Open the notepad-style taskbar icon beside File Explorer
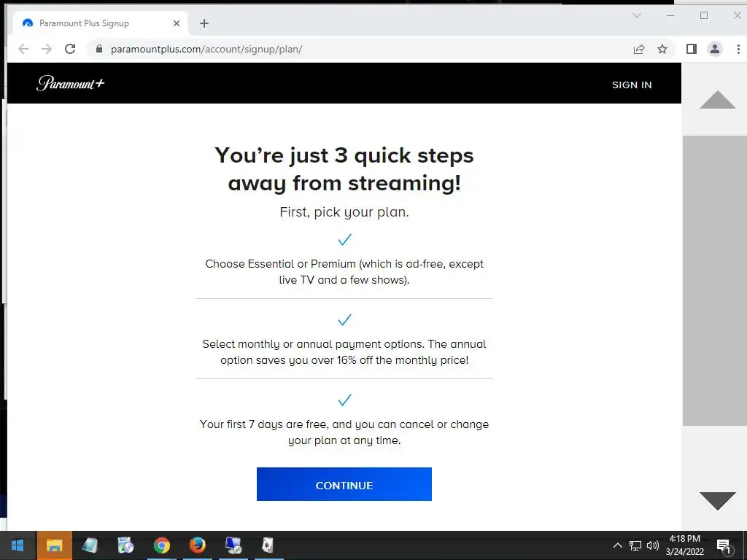The width and height of the screenshot is (747, 560). (90, 545)
